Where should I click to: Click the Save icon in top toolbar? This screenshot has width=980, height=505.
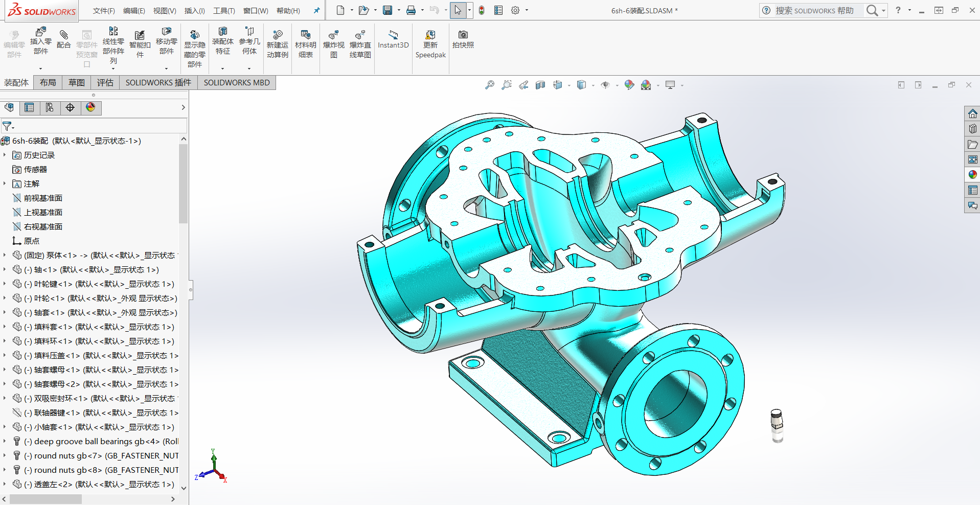pos(388,10)
